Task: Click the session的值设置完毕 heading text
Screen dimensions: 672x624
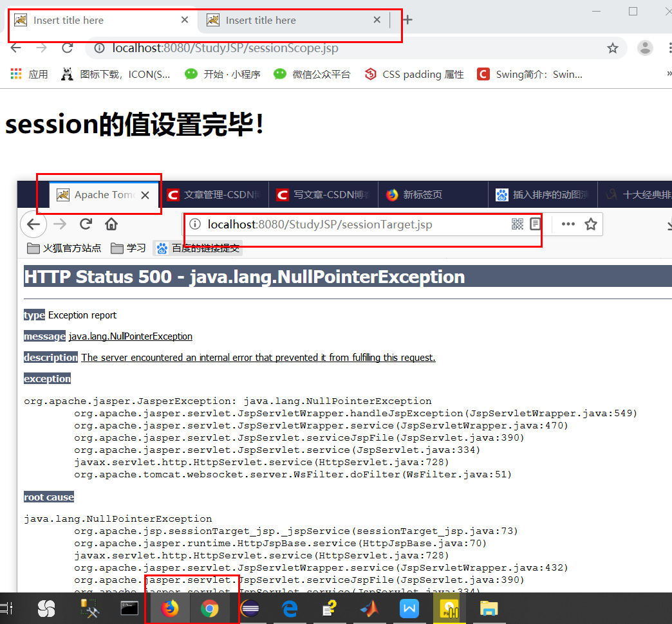Action: click(x=135, y=125)
